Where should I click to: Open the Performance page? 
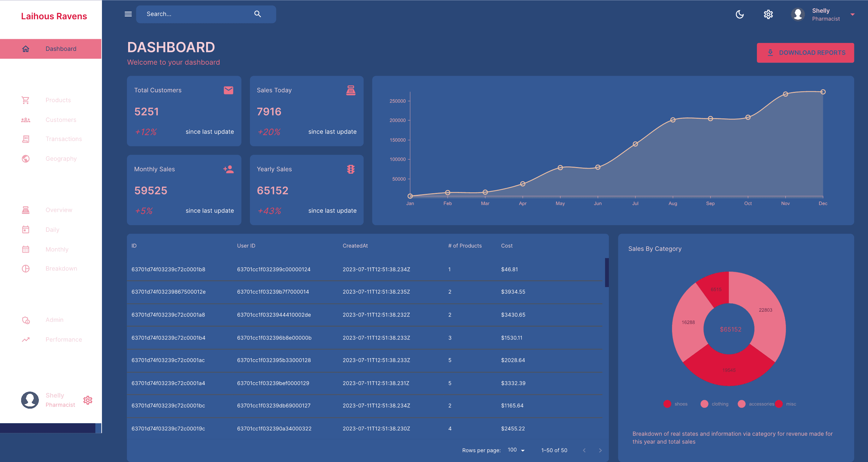point(51,339)
